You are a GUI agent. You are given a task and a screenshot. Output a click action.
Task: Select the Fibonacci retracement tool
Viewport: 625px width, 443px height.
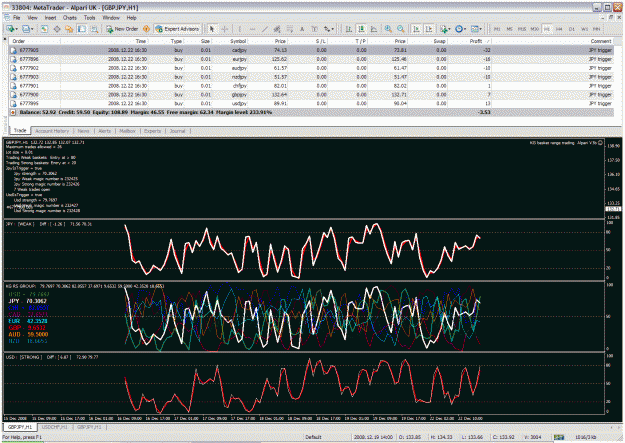(290, 29)
